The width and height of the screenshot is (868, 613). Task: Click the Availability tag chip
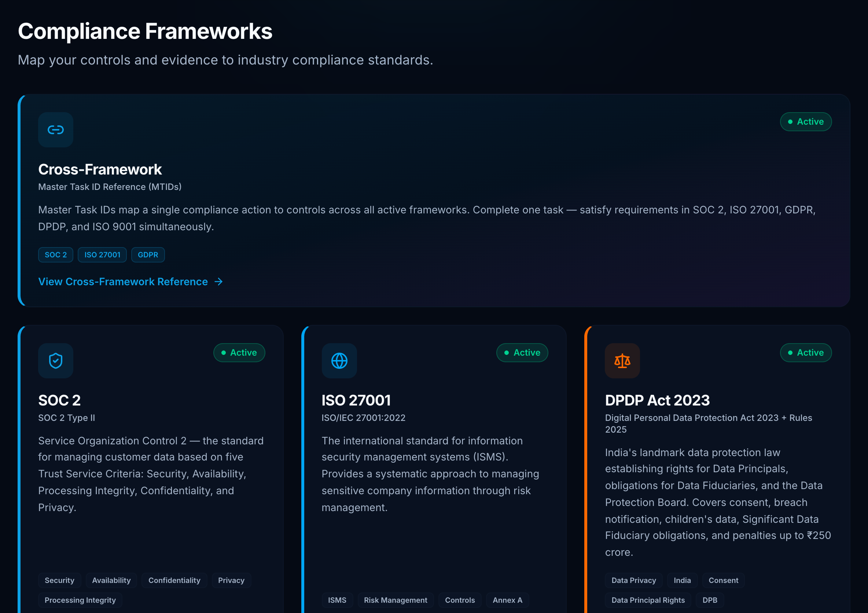(x=111, y=580)
